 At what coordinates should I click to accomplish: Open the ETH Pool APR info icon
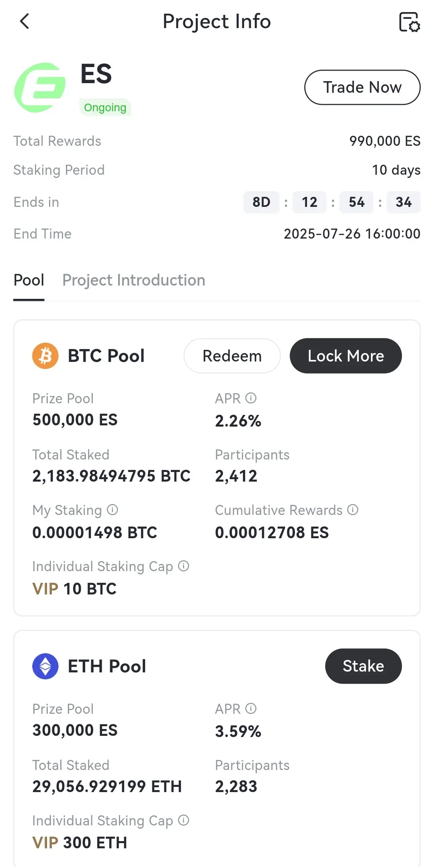click(251, 709)
